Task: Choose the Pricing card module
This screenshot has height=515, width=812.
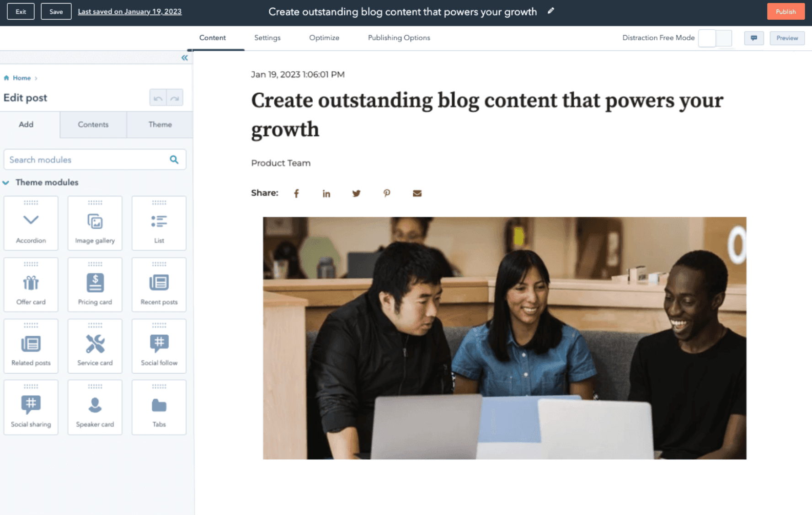Action: point(95,284)
